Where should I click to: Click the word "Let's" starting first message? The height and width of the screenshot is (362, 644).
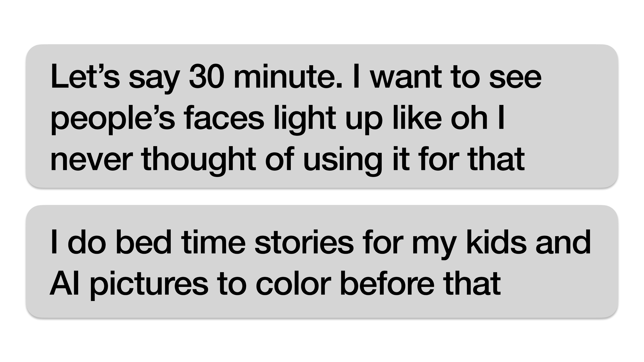[x=85, y=76]
